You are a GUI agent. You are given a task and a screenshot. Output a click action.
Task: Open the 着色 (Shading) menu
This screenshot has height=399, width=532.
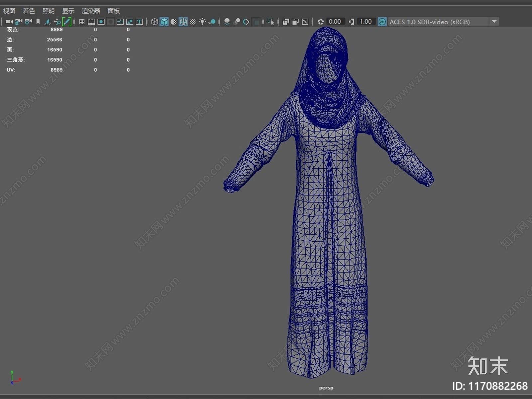pos(29,11)
